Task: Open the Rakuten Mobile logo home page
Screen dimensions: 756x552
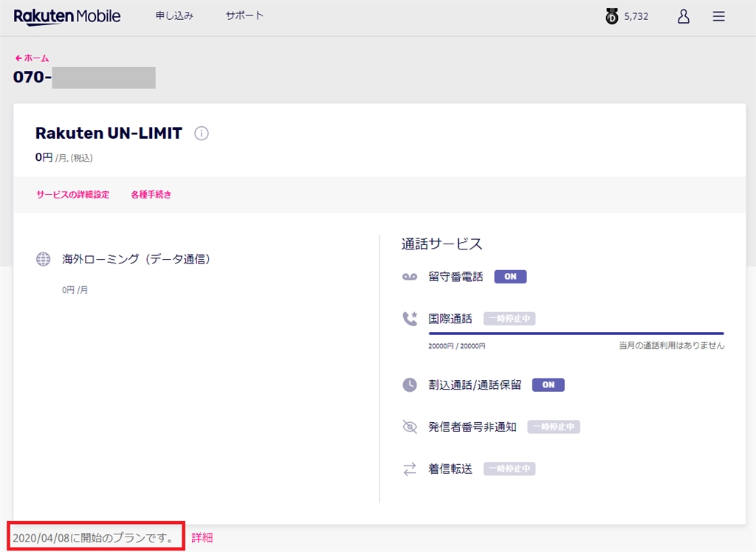Action: [x=67, y=16]
